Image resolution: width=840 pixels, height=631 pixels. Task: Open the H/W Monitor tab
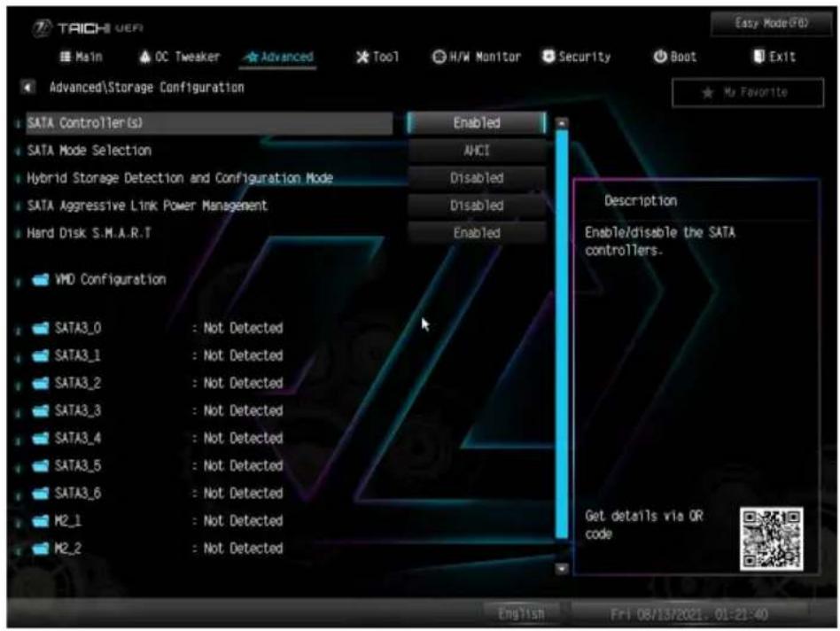pos(476,57)
